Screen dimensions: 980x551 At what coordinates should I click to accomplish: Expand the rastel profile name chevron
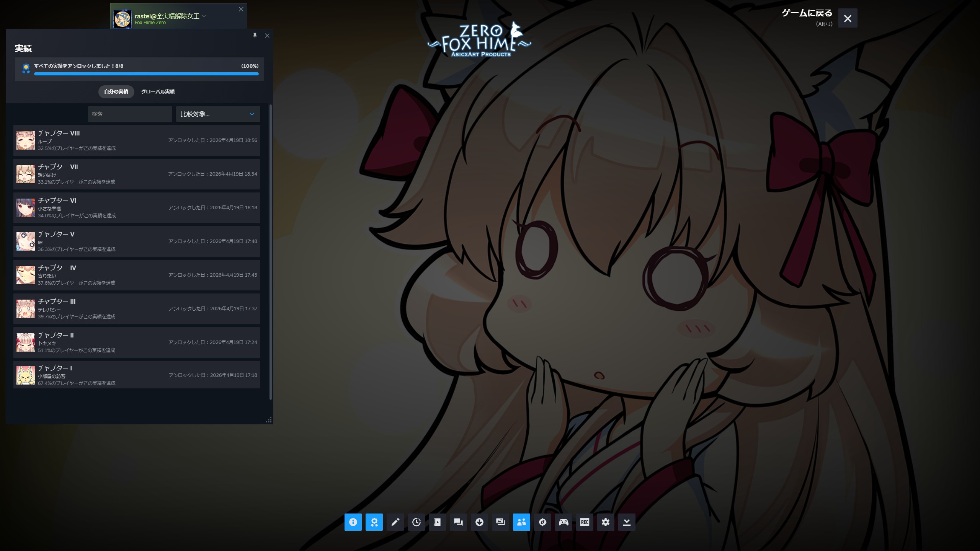(x=204, y=16)
